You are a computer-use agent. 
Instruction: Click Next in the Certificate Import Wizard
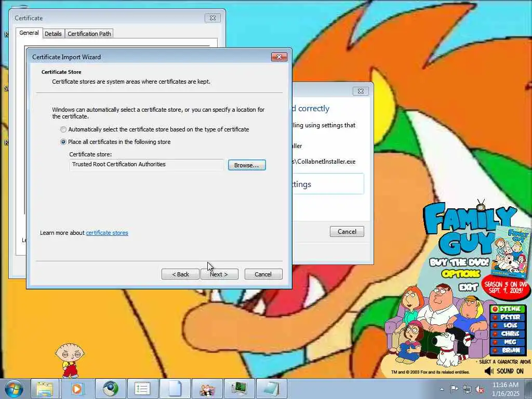[219, 274]
